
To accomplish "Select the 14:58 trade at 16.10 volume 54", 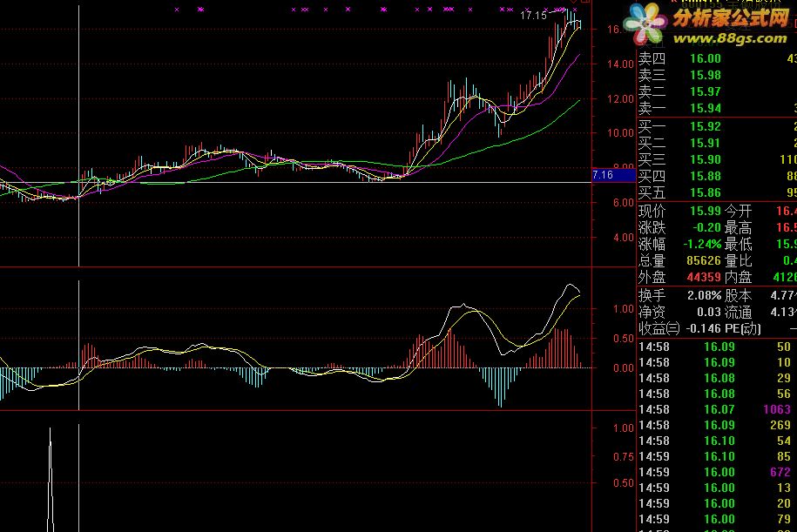I will click(x=714, y=441).
